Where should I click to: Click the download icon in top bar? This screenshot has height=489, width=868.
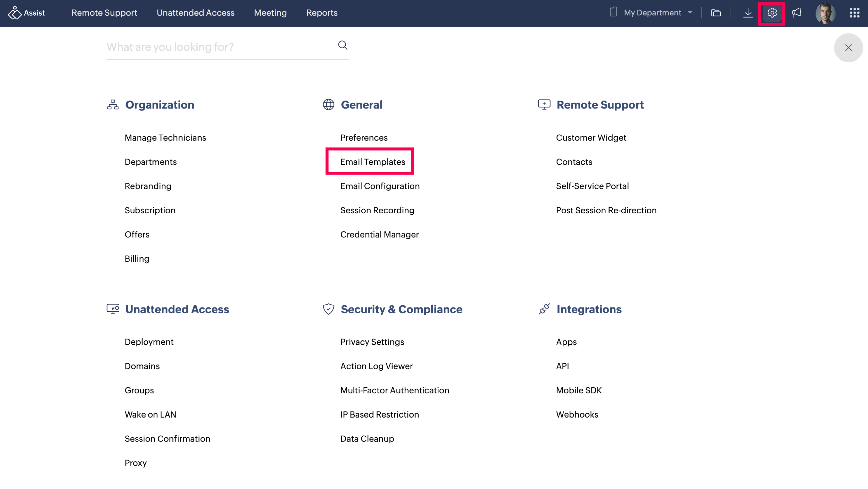tap(748, 13)
